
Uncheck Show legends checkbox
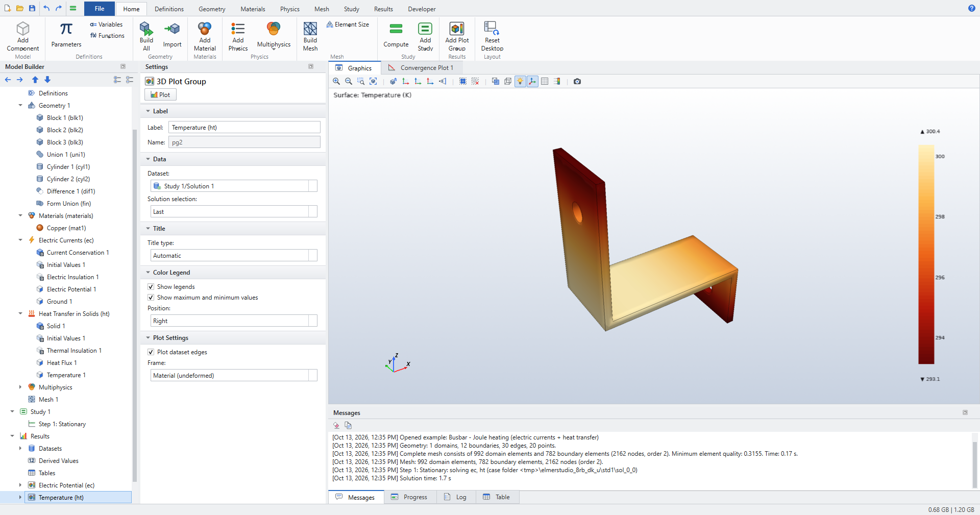pyautogui.click(x=151, y=287)
